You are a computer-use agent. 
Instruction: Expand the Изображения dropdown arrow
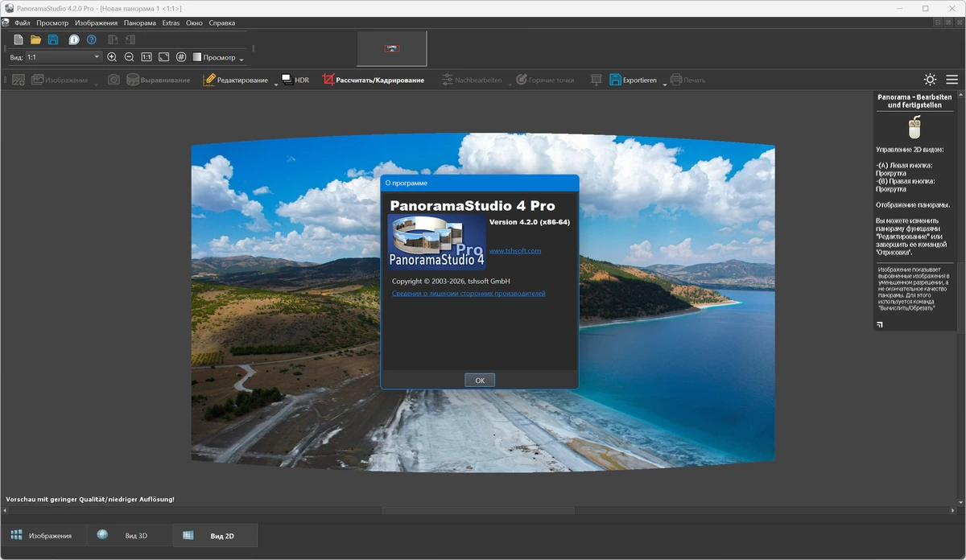[96, 84]
